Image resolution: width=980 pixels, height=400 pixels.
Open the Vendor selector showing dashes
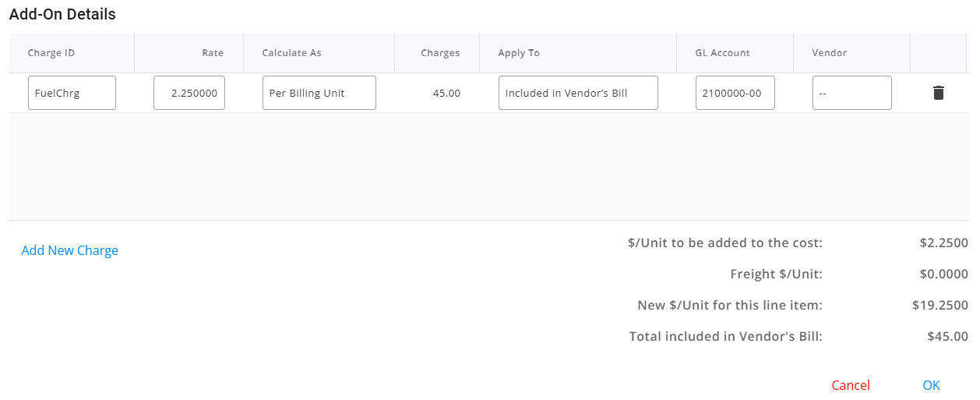851,93
